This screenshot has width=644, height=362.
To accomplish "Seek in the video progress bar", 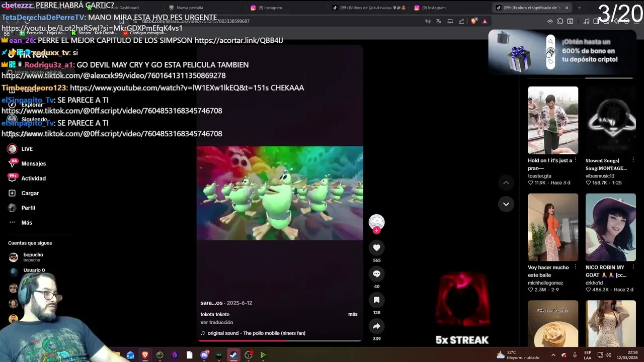I will [x=280, y=340].
